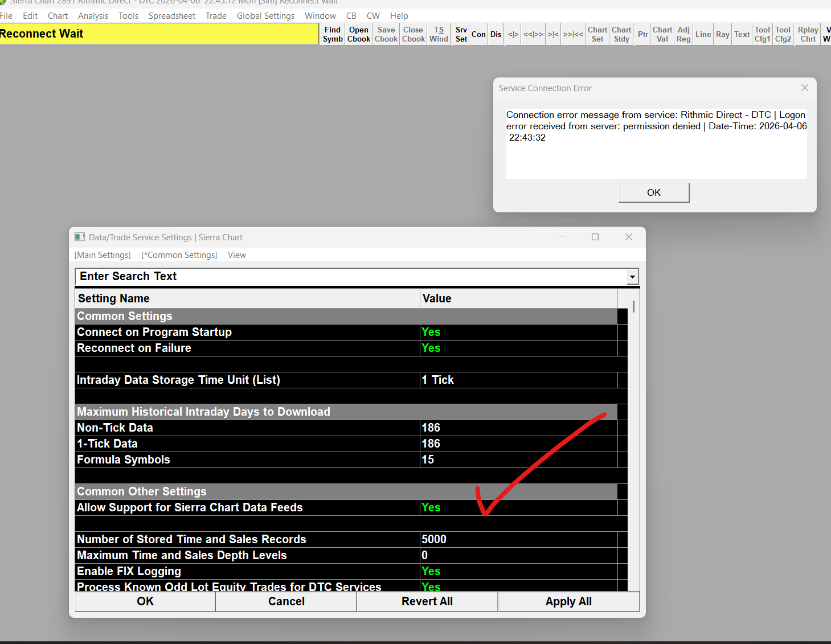831x644 pixels.
Task: Click Stored Time and Sales Records value
Action: [x=518, y=539]
